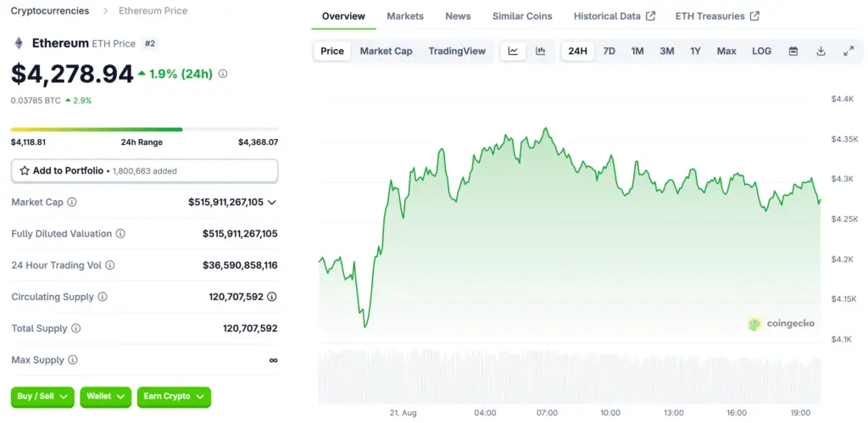Open the Wallet dropdown
The height and width of the screenshot is (423, 868).
(105, 397)
